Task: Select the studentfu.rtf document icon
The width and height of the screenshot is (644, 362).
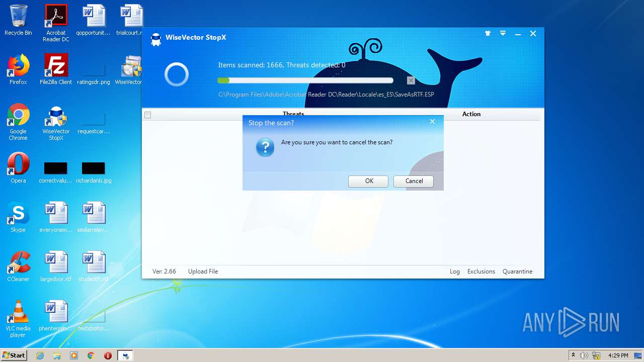Action: pyautogui.click(x=94, y=266)
